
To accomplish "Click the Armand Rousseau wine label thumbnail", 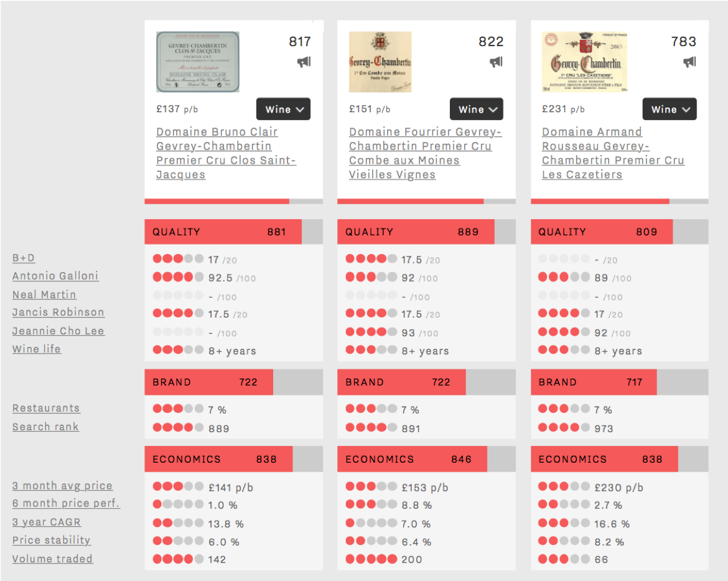I will pos(584,62).
